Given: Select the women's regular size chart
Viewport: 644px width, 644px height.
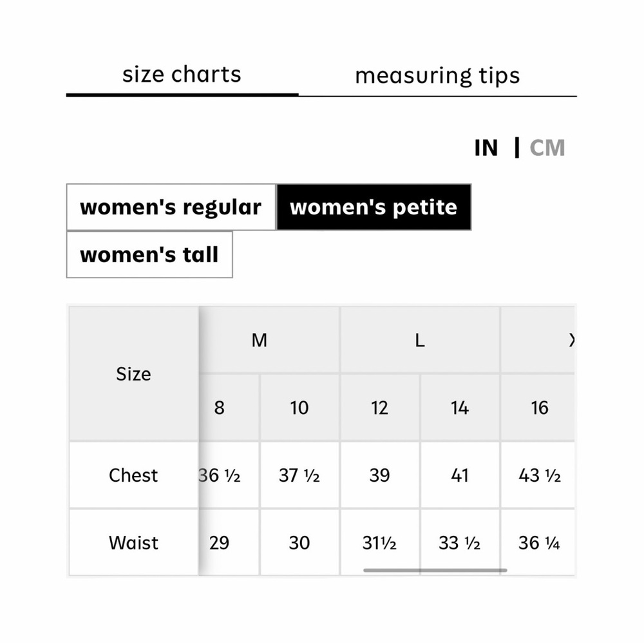Looking at the screenshot, I should pyautogui.click(x=171, y=207).
